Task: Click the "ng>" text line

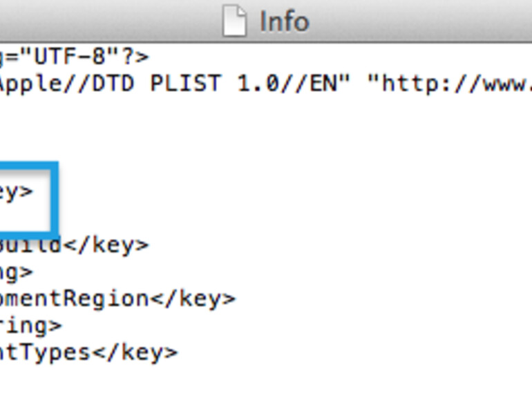Action: coord(15,271)
